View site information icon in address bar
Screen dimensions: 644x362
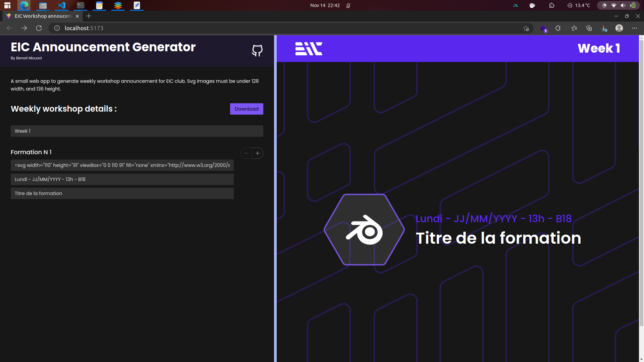[57, 28]
